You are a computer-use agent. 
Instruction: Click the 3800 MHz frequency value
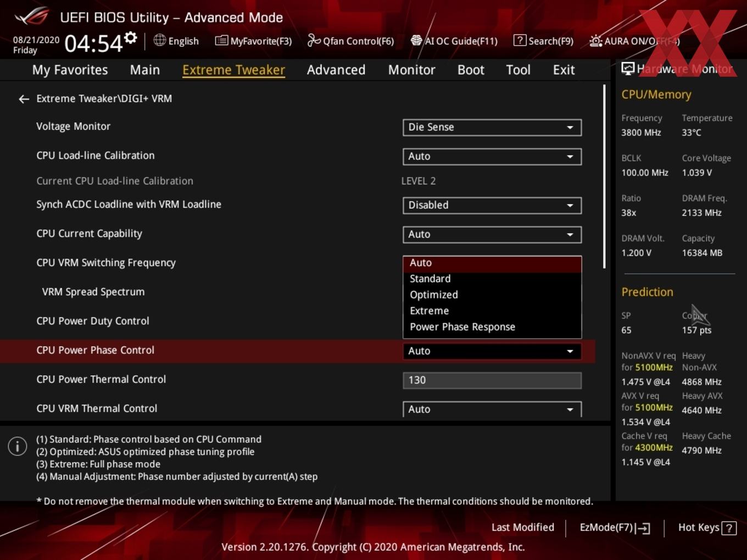click(x=641, y=133)
